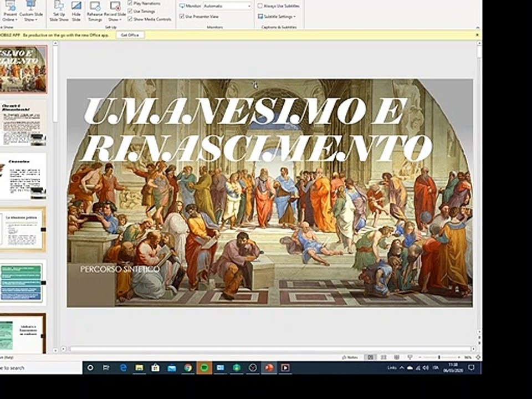Select the second slide thumbnail
This screenshot has height=399, width=532.
[23, 123]
